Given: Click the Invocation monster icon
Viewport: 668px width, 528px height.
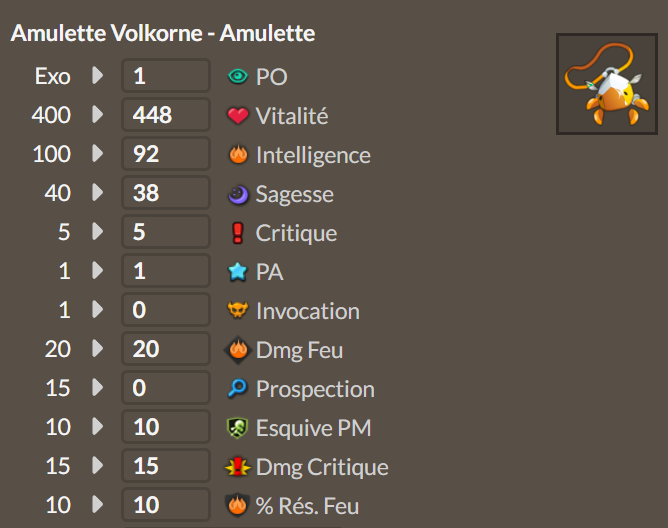Looking at the screenshot, I should pos(238,310).
